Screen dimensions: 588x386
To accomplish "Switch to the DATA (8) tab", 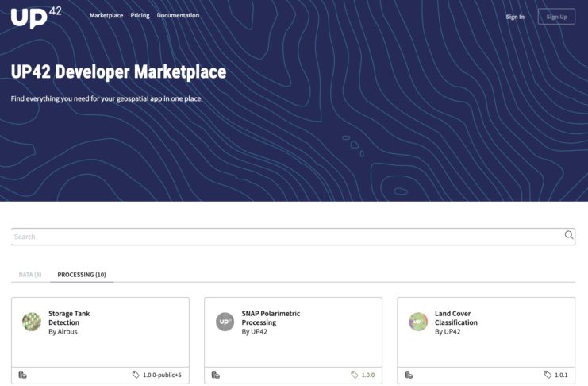I will [30, 275].
